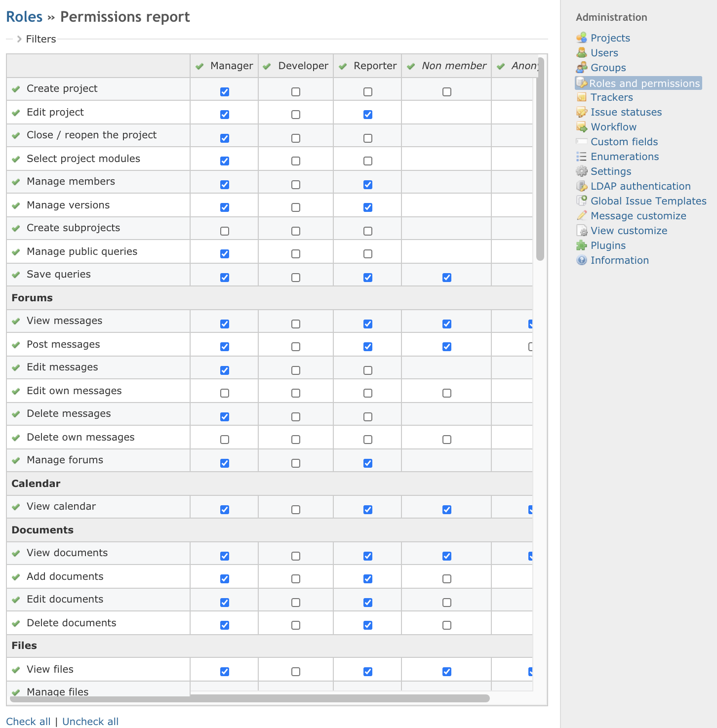
Task: Click green check icon beside Non member
Action: tap(411, 66)
